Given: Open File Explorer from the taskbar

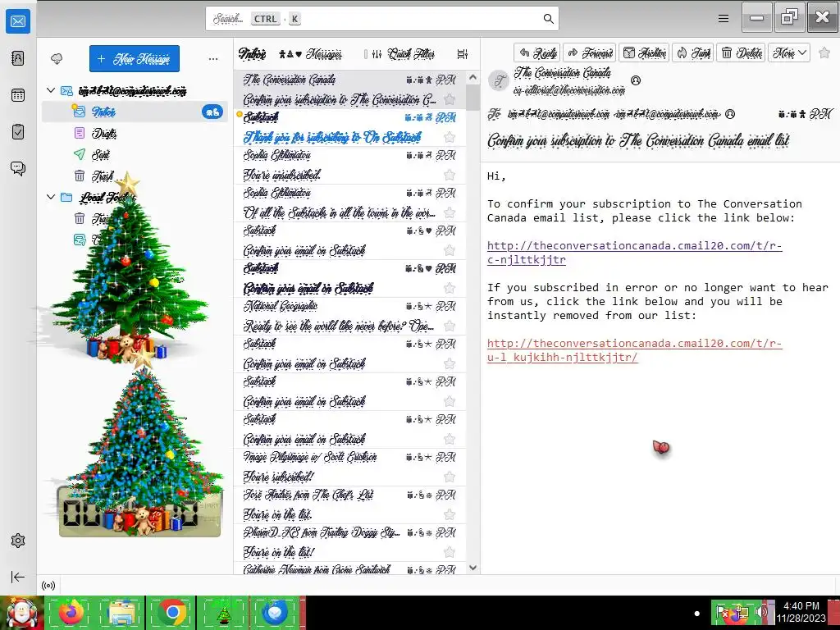Looking at the screenshot, I should (121, 612).
